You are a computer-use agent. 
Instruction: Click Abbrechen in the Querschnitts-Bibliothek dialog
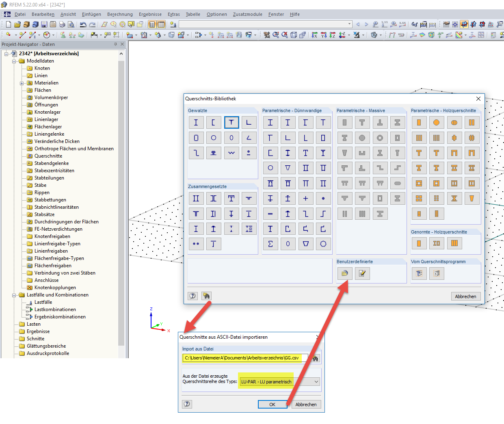[x=465, y=296]
